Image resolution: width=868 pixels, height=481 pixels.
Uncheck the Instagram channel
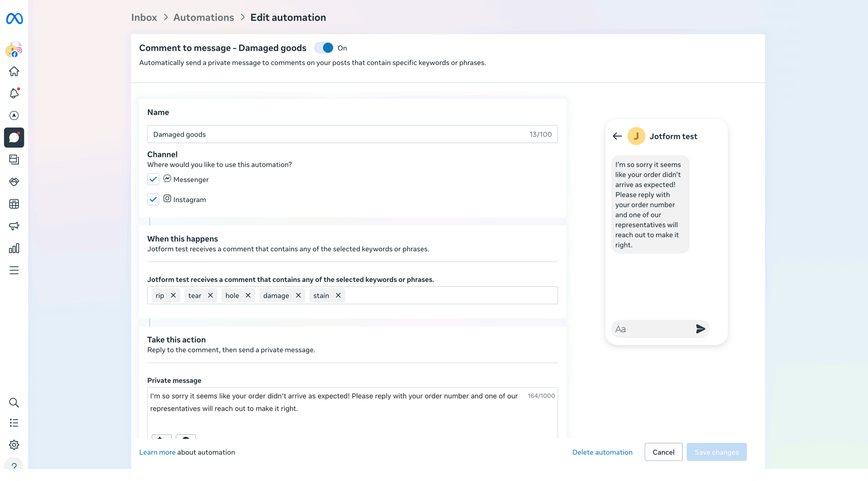pos(153,199)
